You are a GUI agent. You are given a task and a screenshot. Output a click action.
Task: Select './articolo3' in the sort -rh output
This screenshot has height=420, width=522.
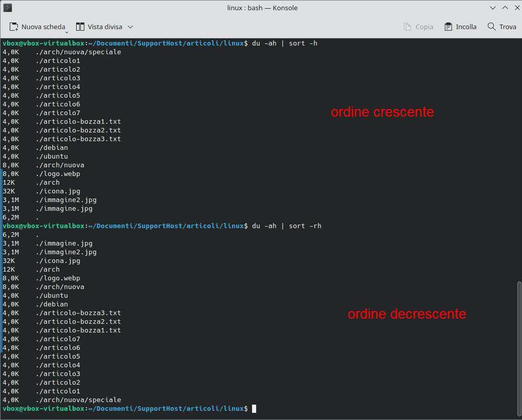coord(58,374)
